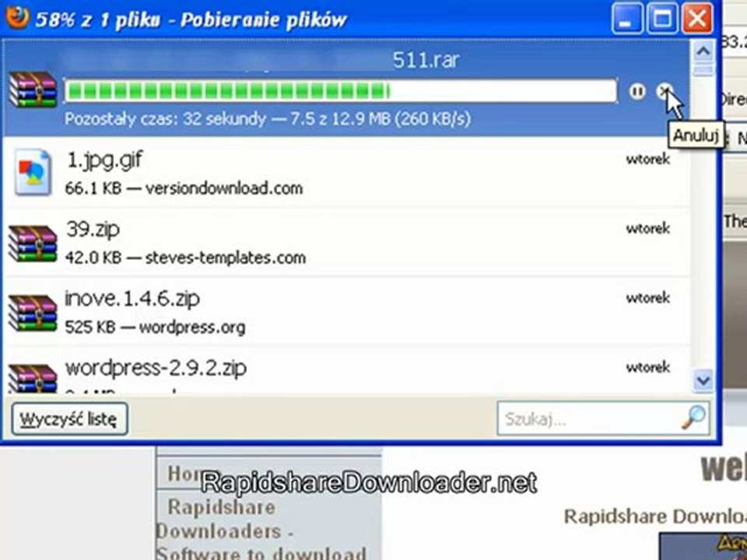The width and height of the screenshot is (747, 560).
Task: Click the WinRAR icon of 511.rar
Action: click(x=33, y=89)
